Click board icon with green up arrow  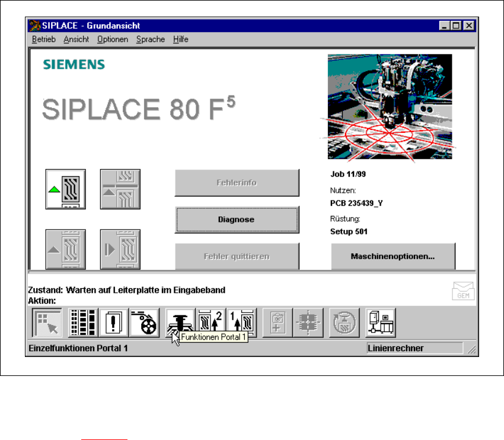click(66, 189)
